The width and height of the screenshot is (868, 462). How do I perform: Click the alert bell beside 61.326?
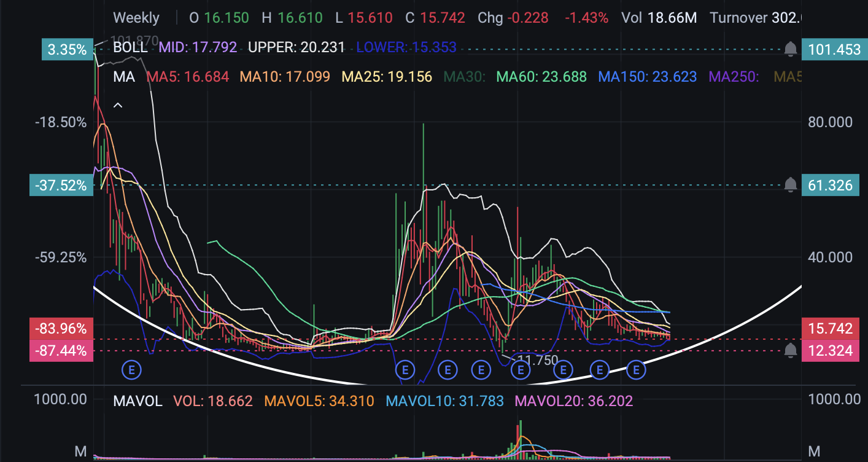pyautogui.click(x=791, y=184)
